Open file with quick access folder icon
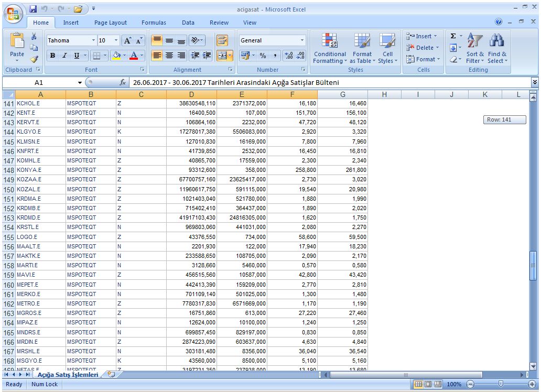The width and height of the screenshot is (541, 392). [x=78, y=9]
